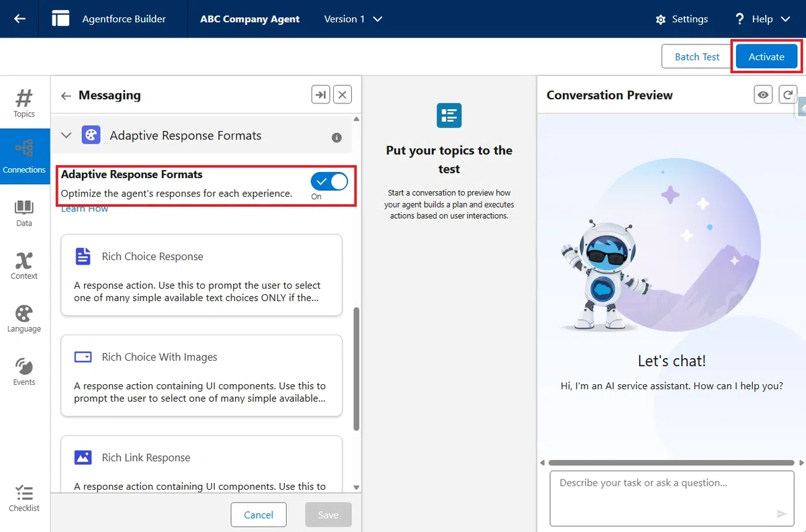Click the Conversation Preview horizontal scrollbar
Image resolution: width=806 pixels, height=532 pixels.
coord(672,463)
